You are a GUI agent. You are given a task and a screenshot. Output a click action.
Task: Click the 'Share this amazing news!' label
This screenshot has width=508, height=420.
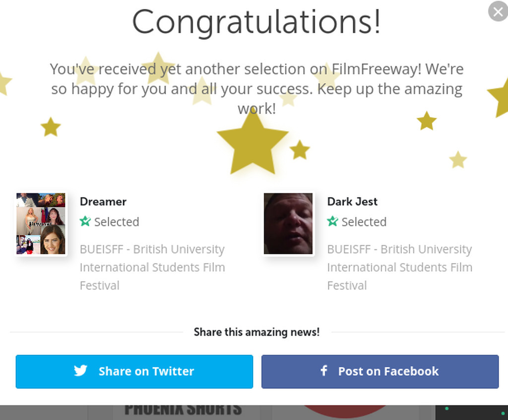coord(256,332)
